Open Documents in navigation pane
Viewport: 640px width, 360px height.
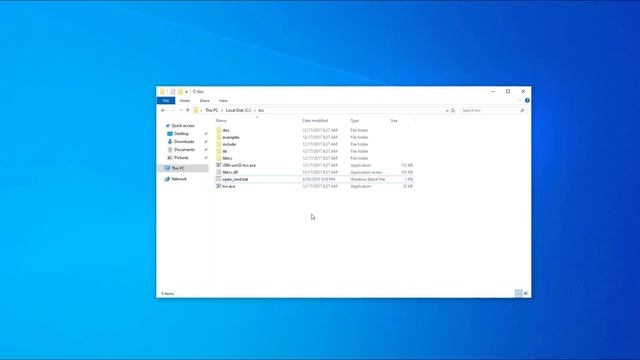pyautogui.click(x=184, y=150)
